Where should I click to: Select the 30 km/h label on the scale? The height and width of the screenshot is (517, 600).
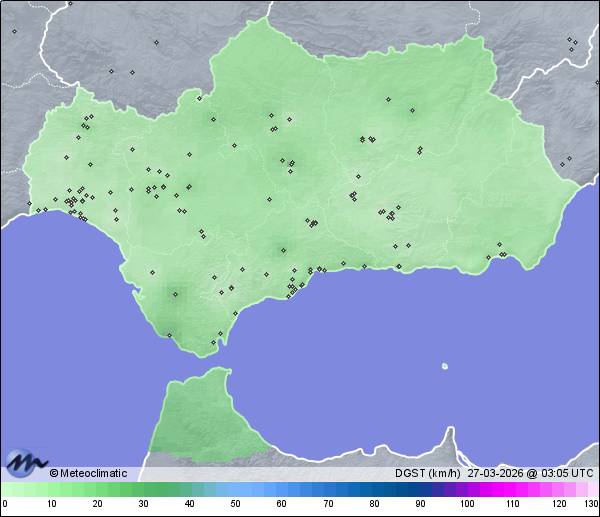(x=143, y=504)
